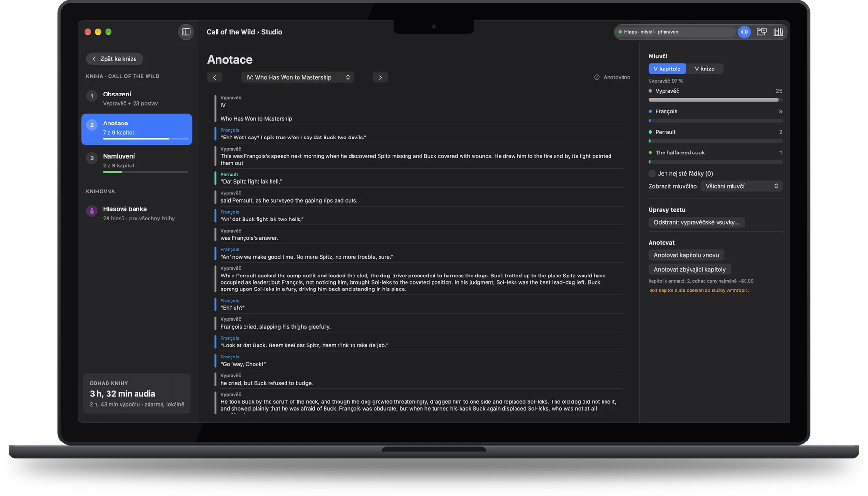Go to next chapter arrow
868x496 pixels.
click(380, 77)
